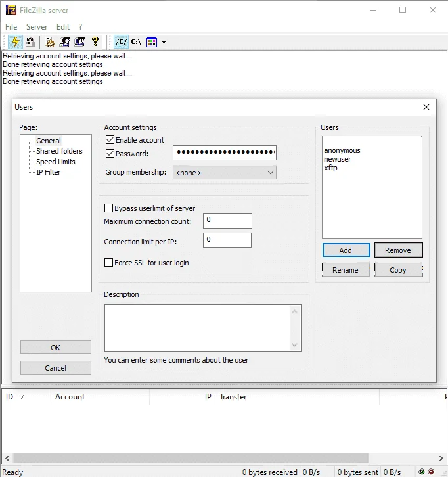Open the Server menu

point(37,27)
